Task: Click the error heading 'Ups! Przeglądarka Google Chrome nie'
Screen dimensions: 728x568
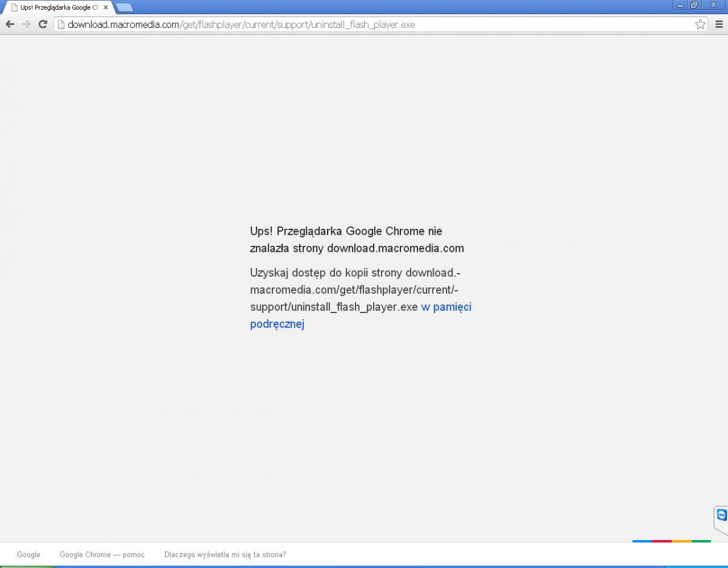Action: [x=346, y=231]
